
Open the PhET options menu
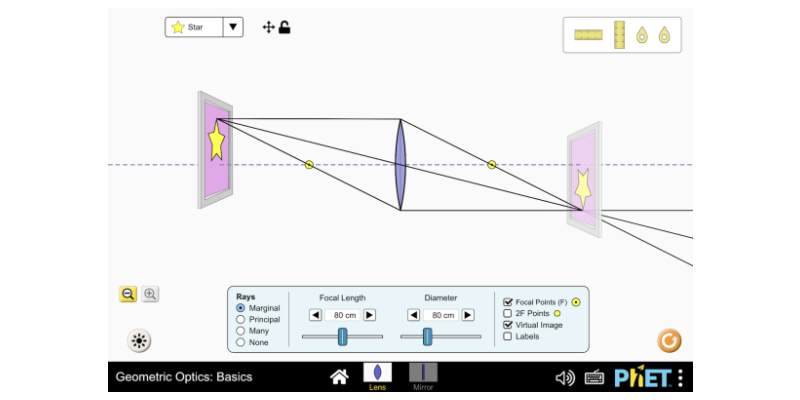tap(680, 377)
